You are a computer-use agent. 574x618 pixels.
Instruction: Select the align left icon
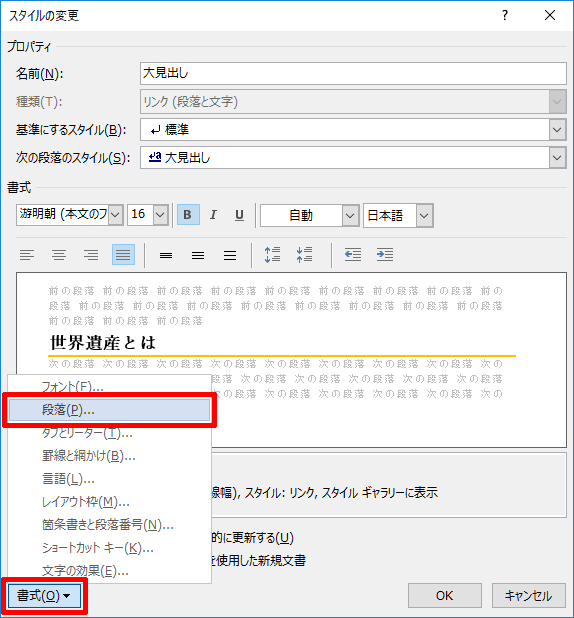(x=27, y=255)
